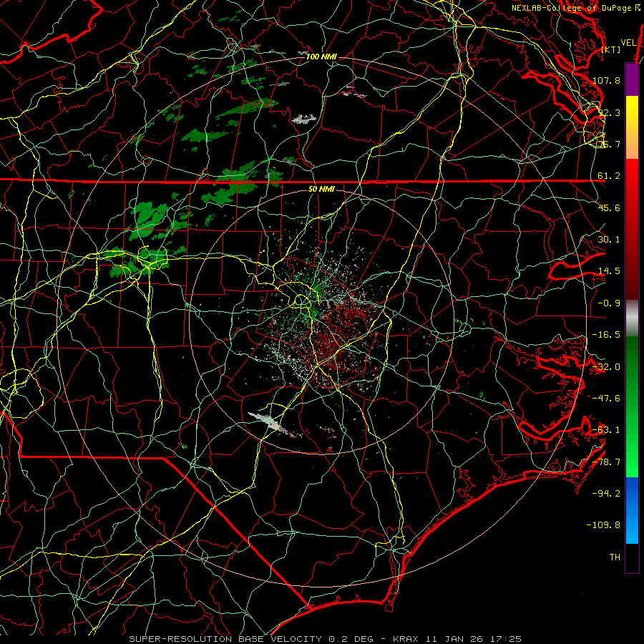
Task: Click the 30.1 velocity scale value
Action: coord(609,240)
